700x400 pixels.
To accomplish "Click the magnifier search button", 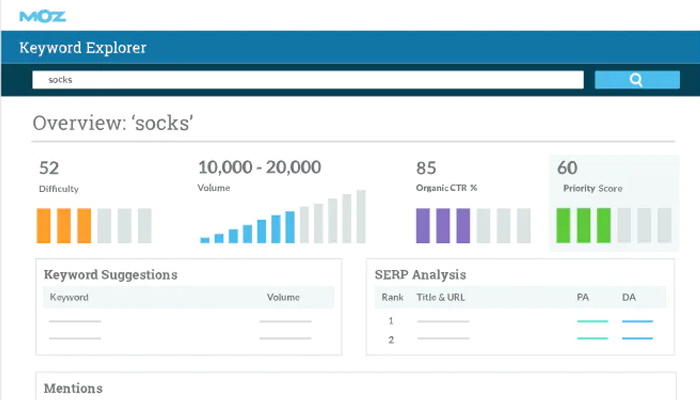I will (x=637, y=80).
